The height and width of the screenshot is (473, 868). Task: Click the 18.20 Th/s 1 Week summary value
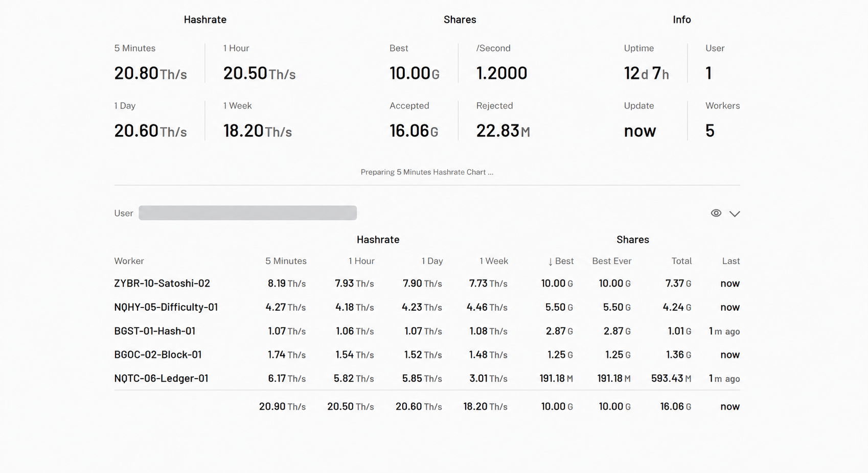tap(258, 131)
